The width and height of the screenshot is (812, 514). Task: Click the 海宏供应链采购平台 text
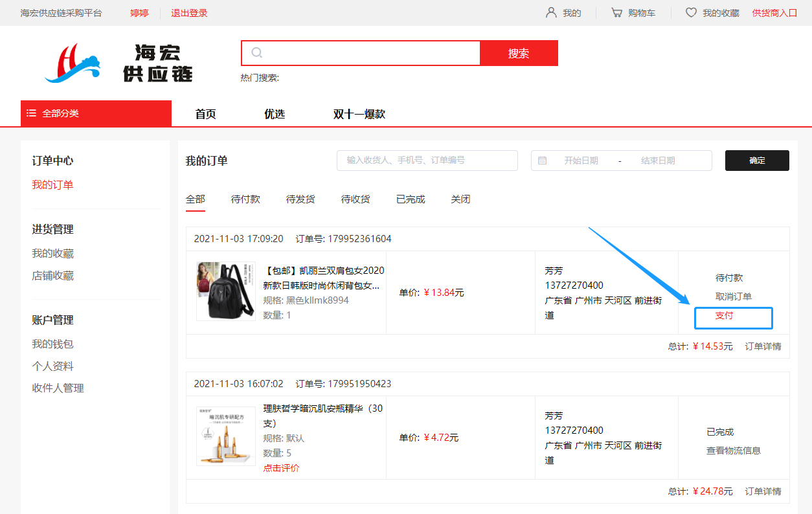click(61, 13)
